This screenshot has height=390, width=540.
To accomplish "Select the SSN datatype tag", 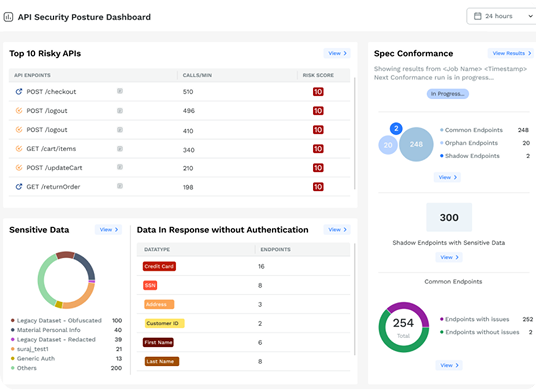I will pyautogui.click(x=150, y=285).
